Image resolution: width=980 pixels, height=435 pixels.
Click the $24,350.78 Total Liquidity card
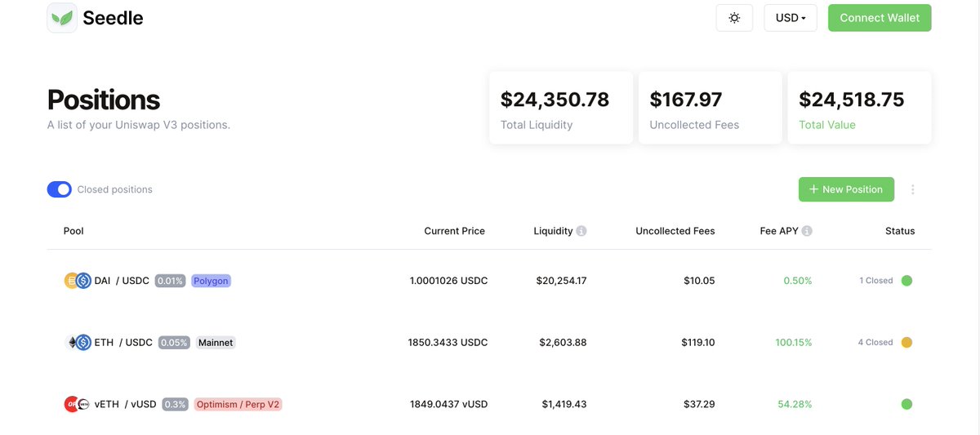click(x=561, y=108)
